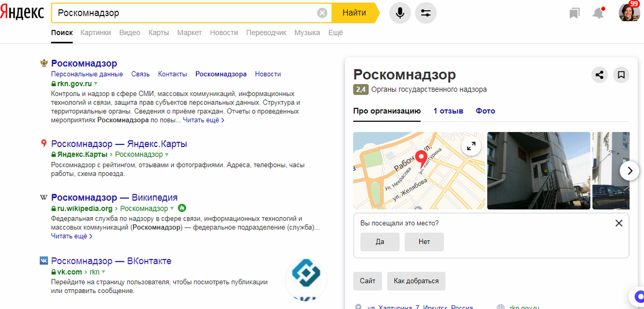Switch to the Маркет tab

[x=189, y=33]
